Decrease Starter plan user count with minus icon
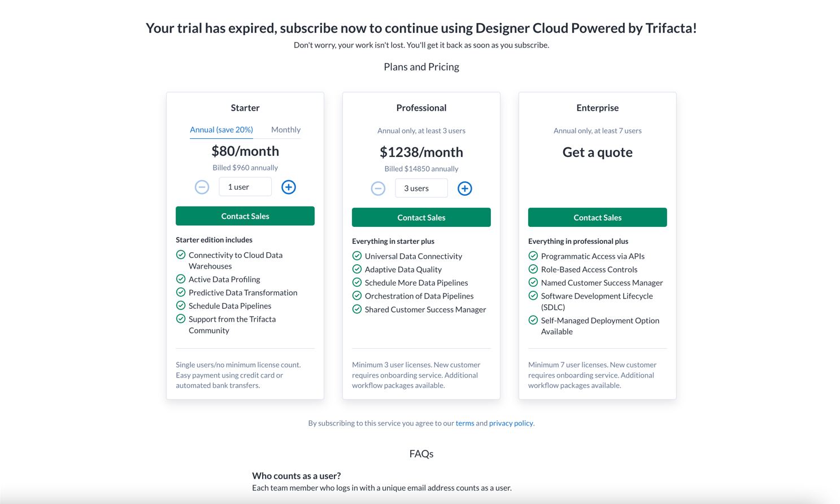The height and width of the screenshot is (504, 840). (202, 187)
